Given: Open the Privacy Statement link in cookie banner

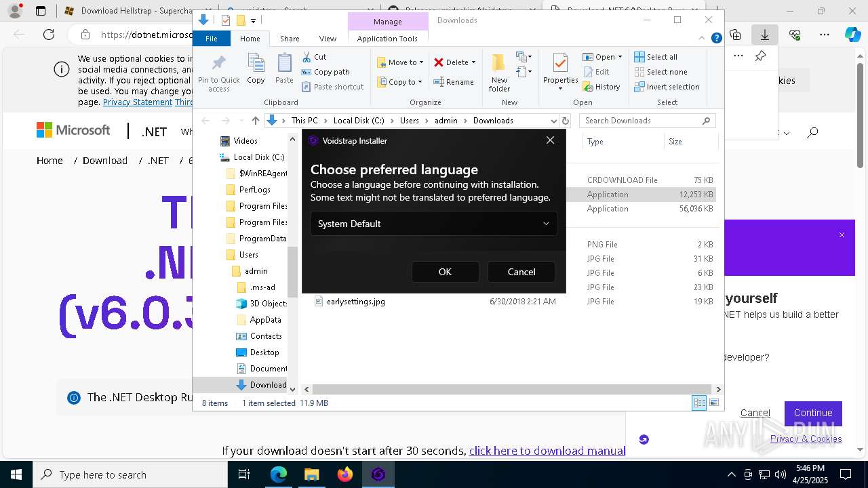Looking at the screenshot, I should [138, 102].
